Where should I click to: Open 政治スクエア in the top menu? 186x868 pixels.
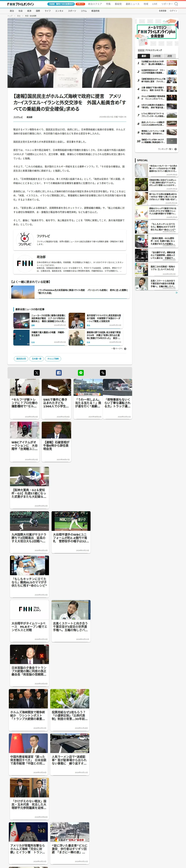tap(95, 4)
